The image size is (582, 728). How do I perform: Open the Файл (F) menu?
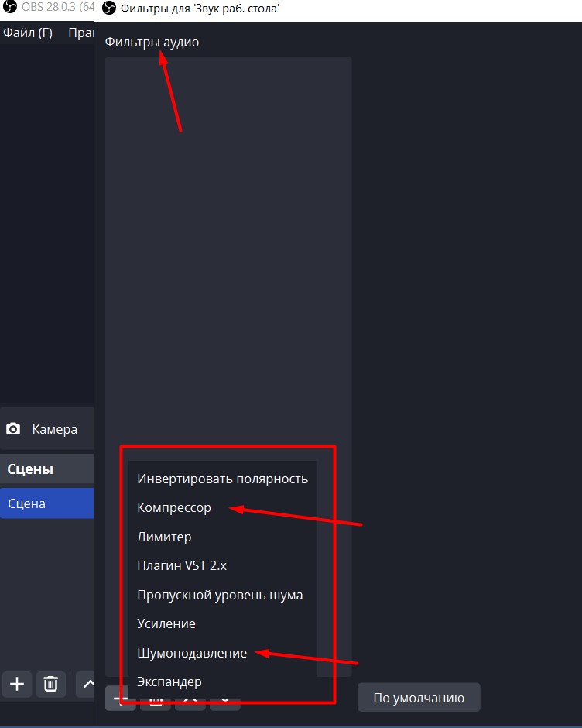pos(28,33)
